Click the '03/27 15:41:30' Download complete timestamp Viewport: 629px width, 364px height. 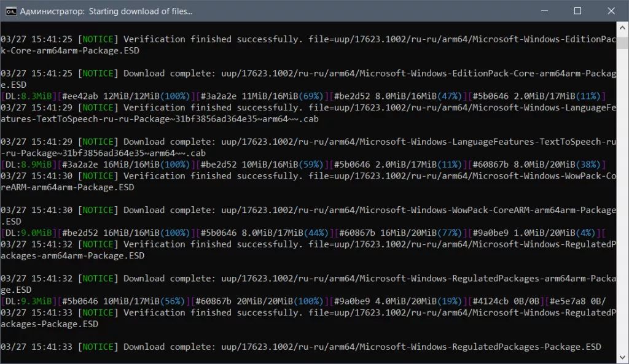coord(36,210)
